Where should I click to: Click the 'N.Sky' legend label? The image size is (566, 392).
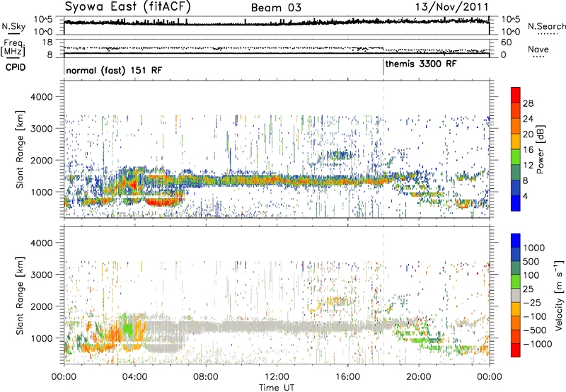coord(13,26)
